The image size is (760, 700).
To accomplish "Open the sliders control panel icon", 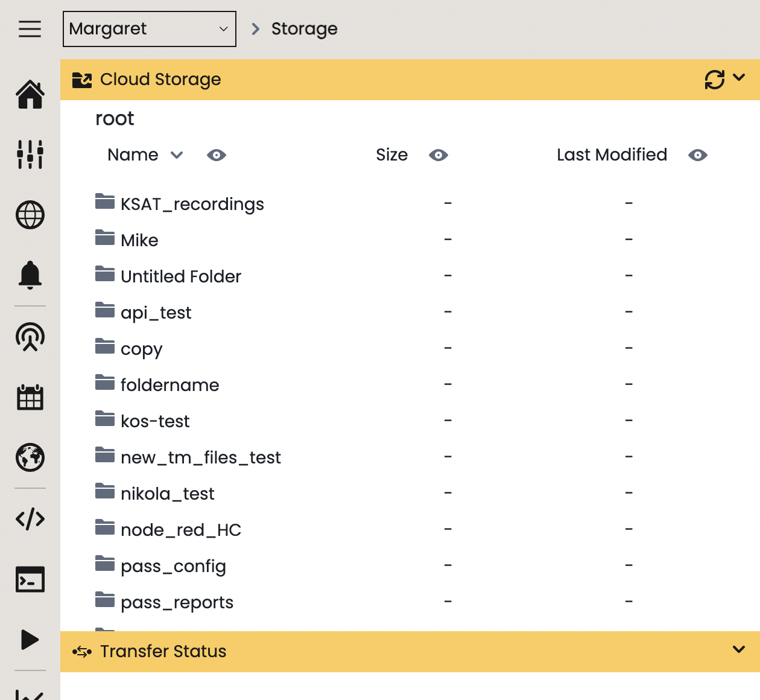I will click(30, 154).
